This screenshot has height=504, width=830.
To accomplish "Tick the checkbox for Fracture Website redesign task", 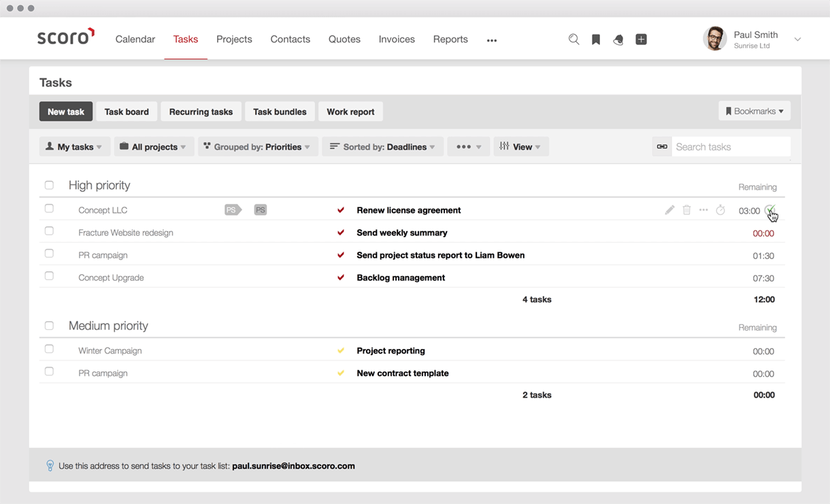I will click(49, 231).
